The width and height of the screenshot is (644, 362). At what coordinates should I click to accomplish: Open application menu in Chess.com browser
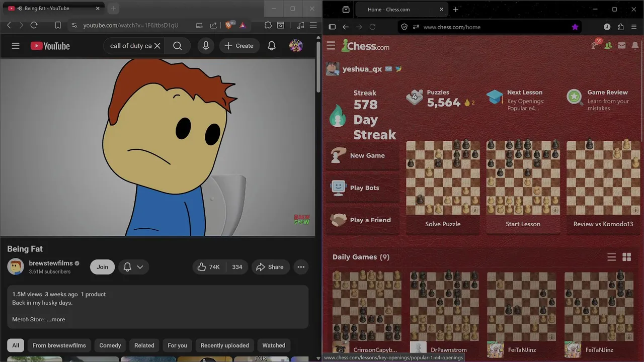[x=634, y=27]
